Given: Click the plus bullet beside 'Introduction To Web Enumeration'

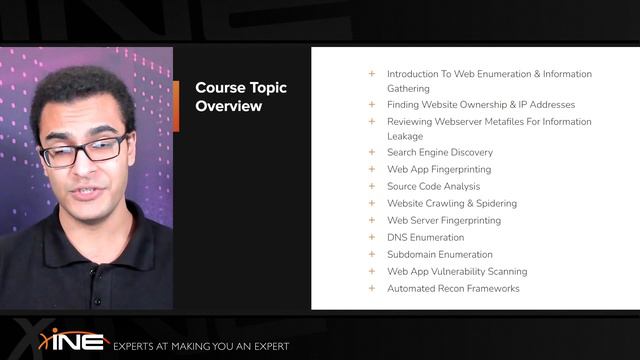Looking at the screenshot, I should 372,73.
